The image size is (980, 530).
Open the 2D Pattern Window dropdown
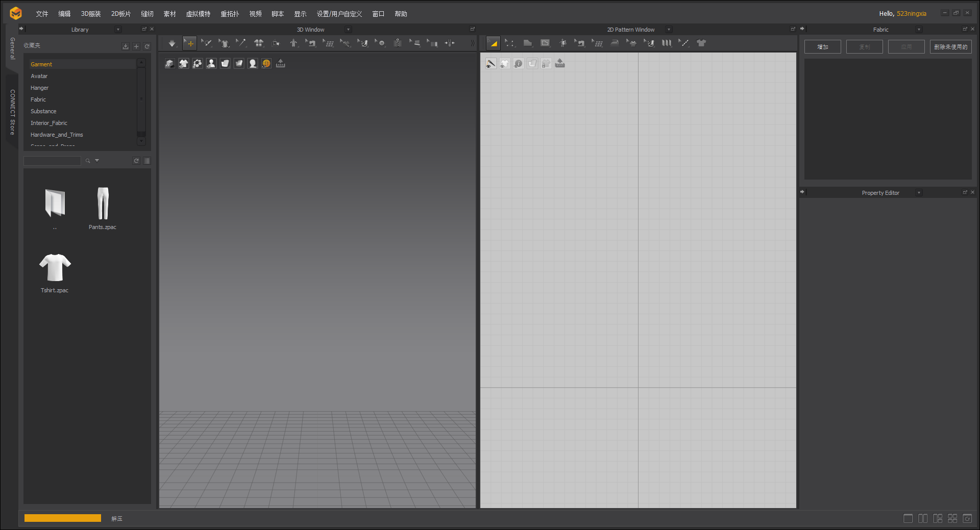(668, 29)
